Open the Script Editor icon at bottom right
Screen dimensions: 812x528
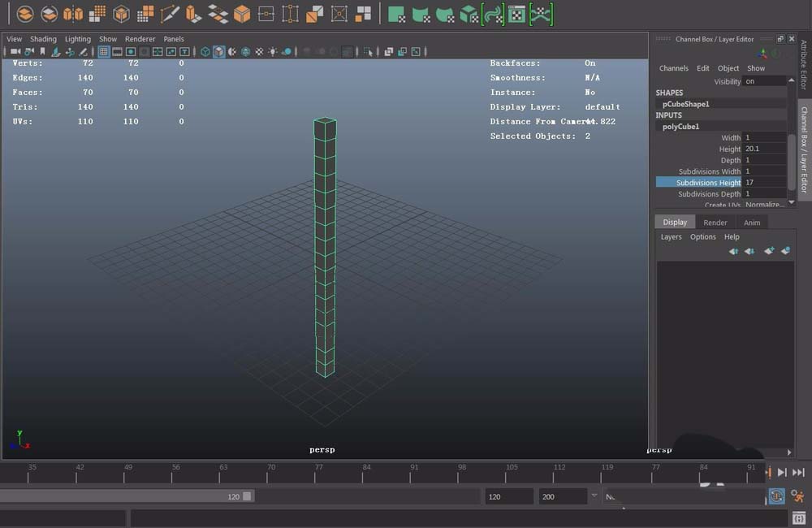(799, 517)
